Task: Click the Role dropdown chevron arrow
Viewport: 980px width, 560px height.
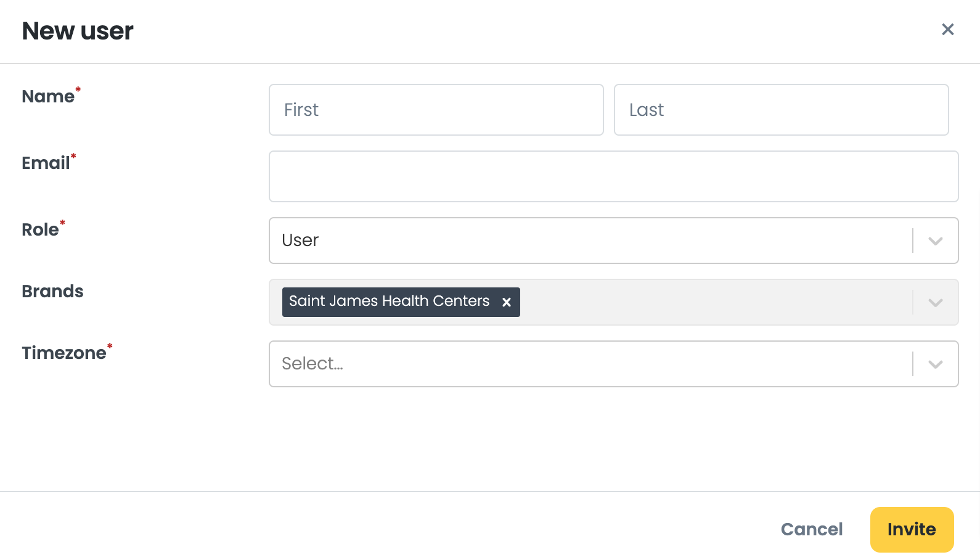Action: tap(935, 241)
